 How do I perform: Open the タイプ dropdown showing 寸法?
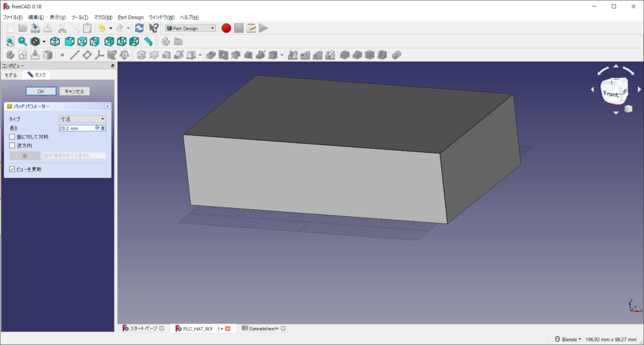click(x=82, y=119)
